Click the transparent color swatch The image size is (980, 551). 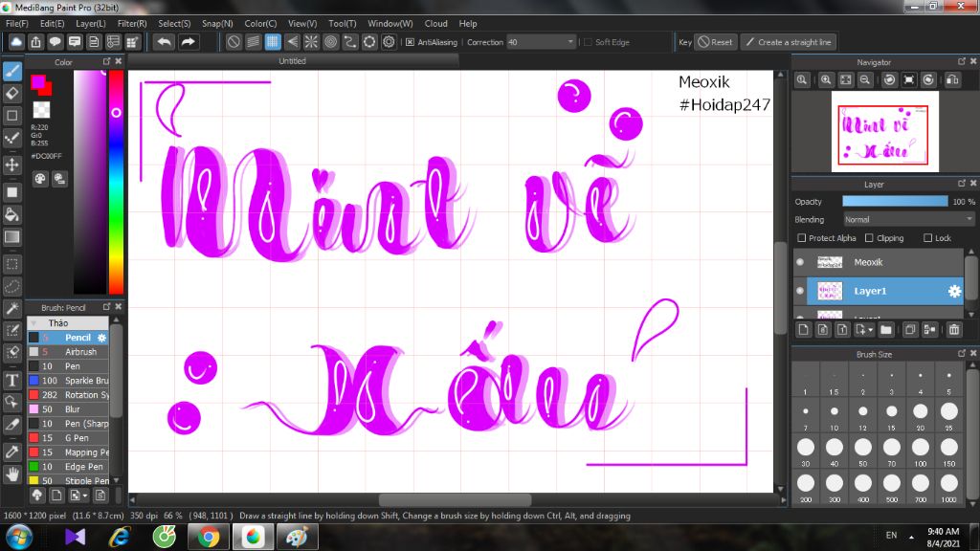click(41, 109)
